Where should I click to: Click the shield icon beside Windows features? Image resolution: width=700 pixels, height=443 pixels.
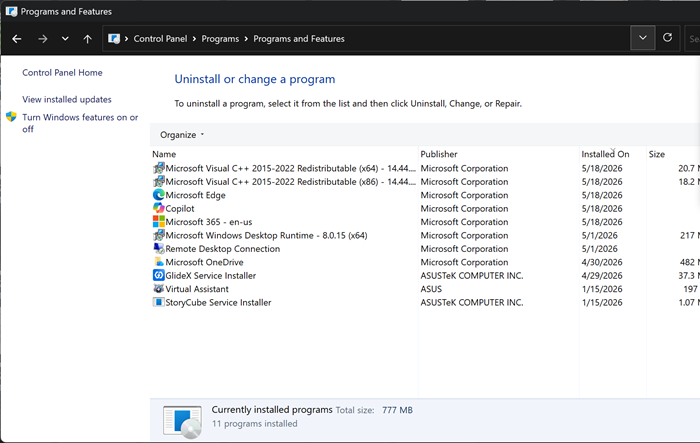pyautogui.click(x=11, y=117)
